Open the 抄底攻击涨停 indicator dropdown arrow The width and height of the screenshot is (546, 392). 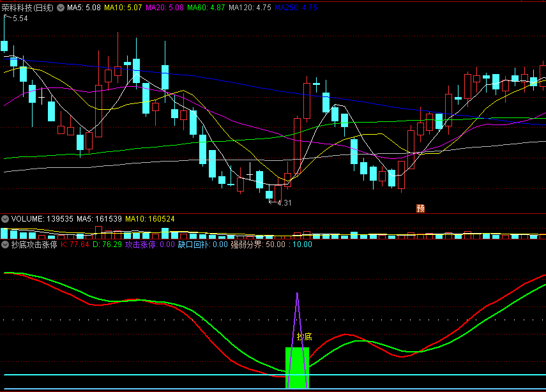(5, 245)
